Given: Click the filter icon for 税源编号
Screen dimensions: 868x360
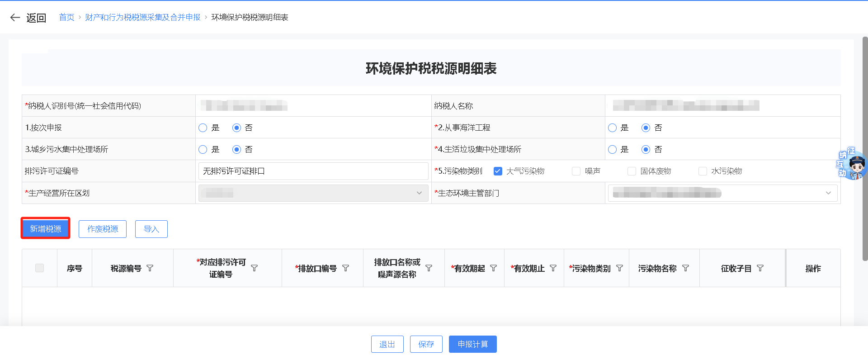Looking at the screenshot, I should click(x=150, y=268).
